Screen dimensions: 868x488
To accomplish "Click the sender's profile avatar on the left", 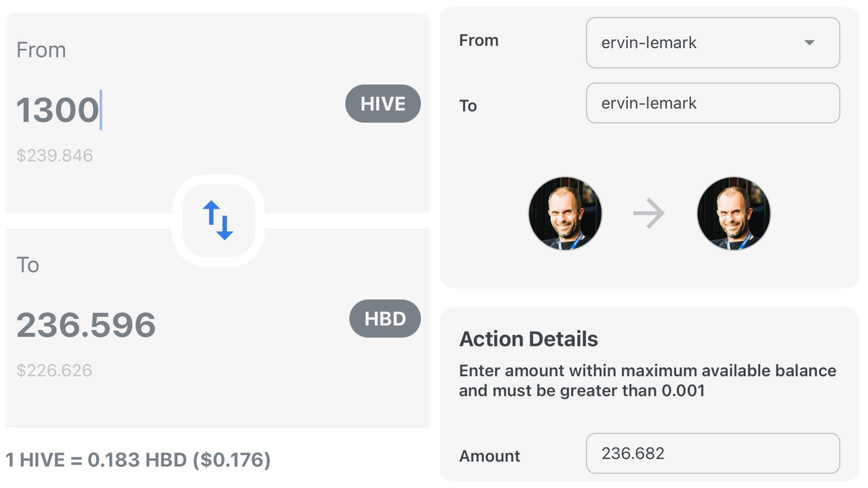I will (565, 213).
